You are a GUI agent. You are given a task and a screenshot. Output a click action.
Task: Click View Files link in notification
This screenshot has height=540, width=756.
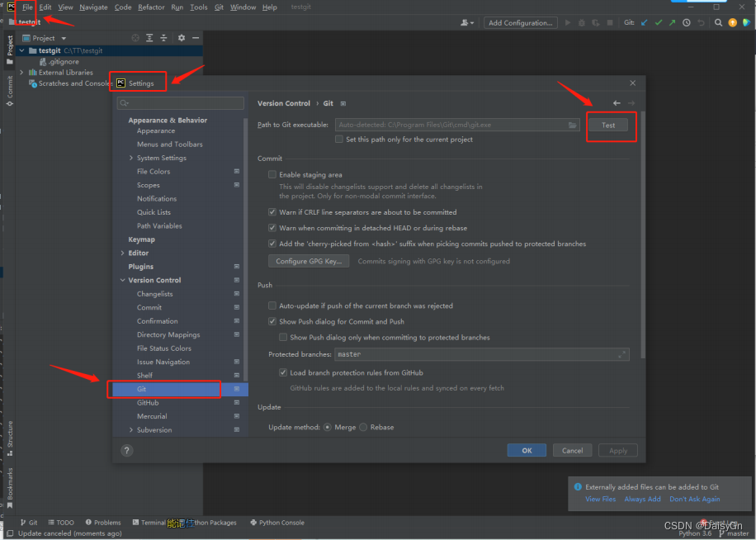(600, 499)
